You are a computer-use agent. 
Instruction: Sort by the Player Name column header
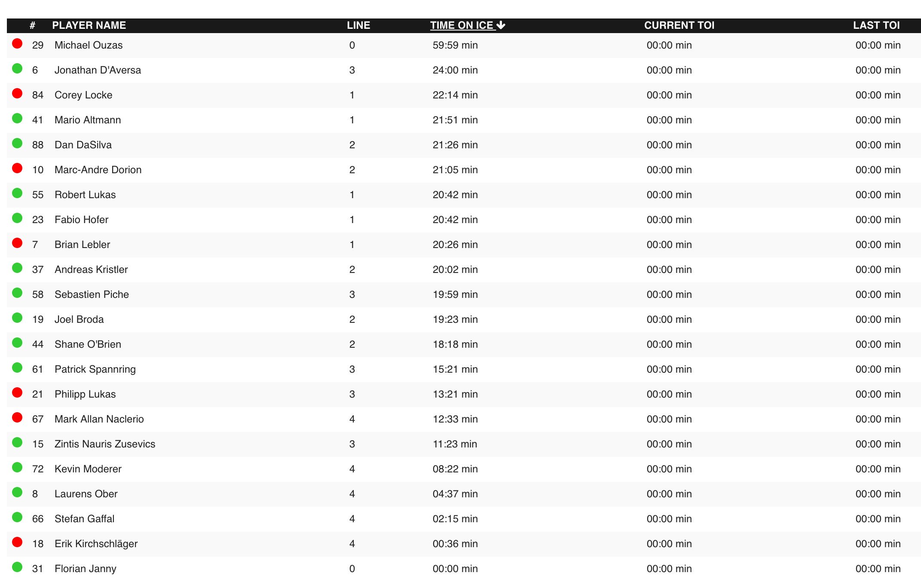[89, 25]
